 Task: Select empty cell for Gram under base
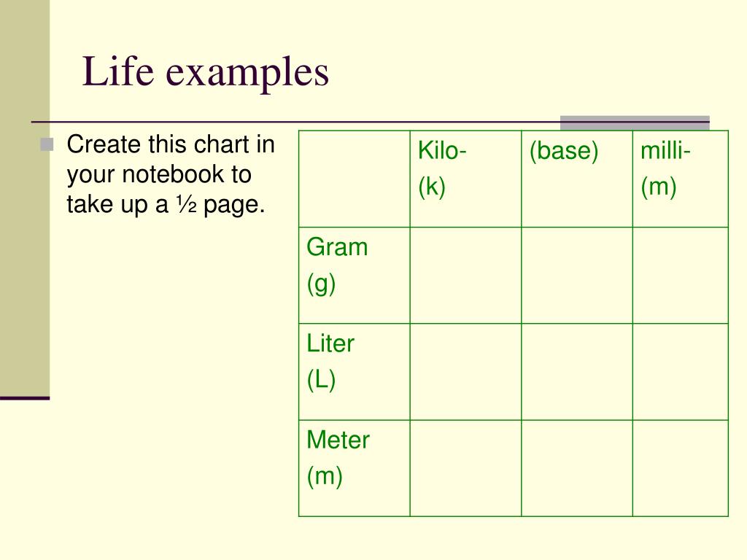(577, 275)
